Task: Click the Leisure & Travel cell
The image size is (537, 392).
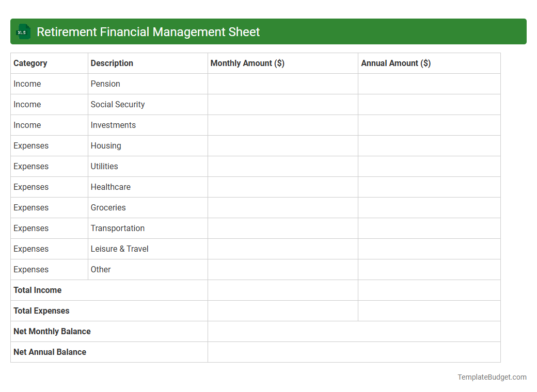Action: click(x=119, y=249)
